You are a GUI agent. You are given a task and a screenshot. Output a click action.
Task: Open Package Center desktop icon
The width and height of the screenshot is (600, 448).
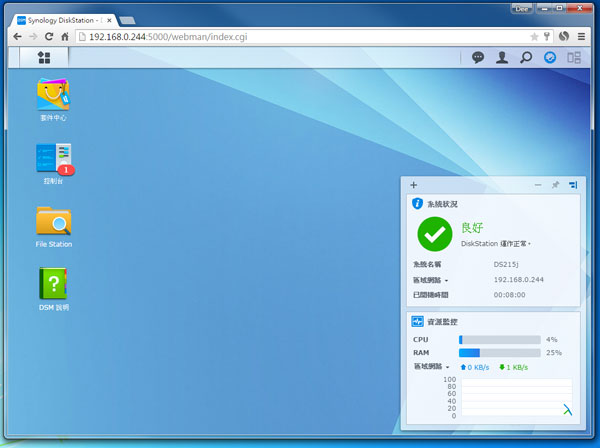point(54,96)
